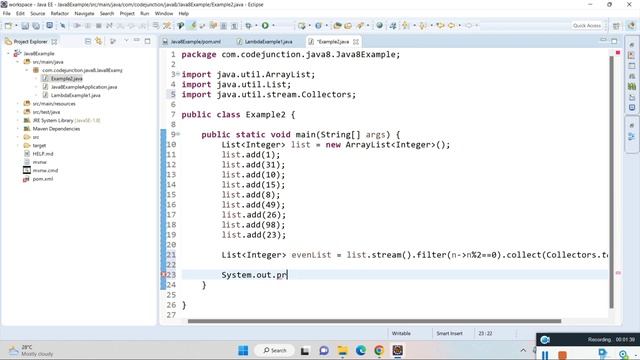
Task: Collapse the Java8Example project node
Action: 8,53
